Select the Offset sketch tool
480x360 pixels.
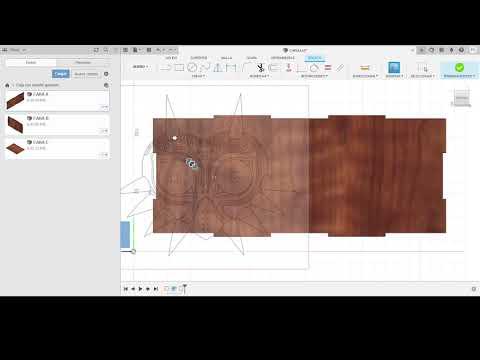[274, 68]
